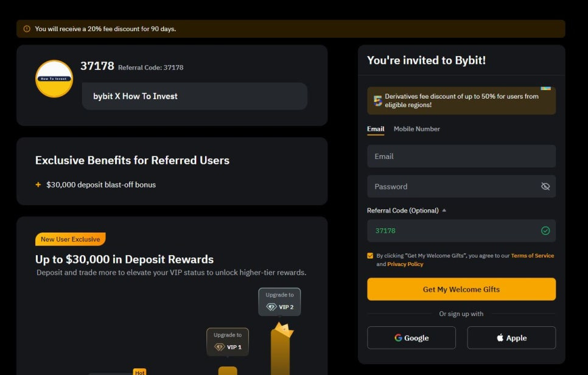Viewport: 588px width, 375px height.
Task: Click the $30,000 deposit blast-off bonus text
Action: (101, 185)
